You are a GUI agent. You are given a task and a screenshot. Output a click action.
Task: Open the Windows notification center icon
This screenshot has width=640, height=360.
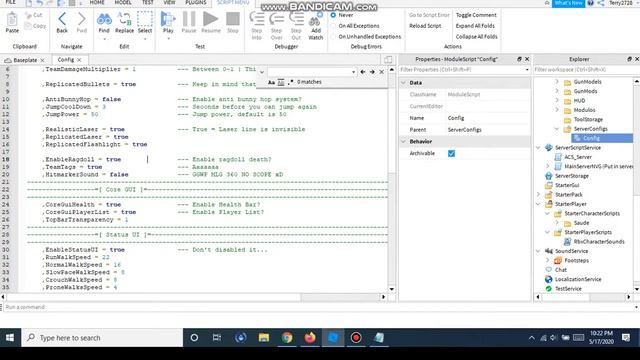(626, 338)
